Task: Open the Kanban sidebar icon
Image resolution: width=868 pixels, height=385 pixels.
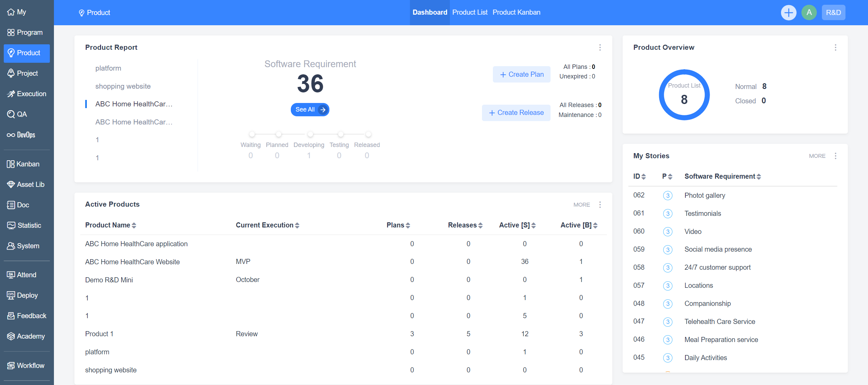Action: click(x=11, y=164)
